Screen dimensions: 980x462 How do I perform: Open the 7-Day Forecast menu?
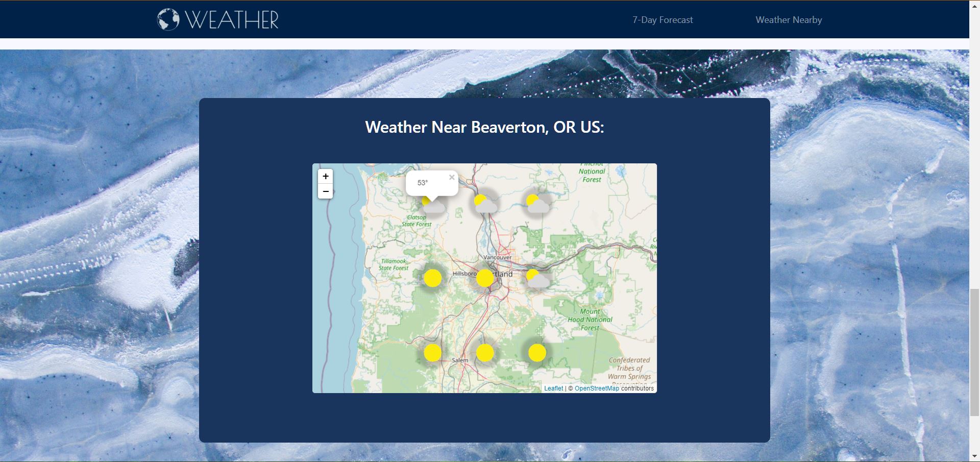pos(663,20)
